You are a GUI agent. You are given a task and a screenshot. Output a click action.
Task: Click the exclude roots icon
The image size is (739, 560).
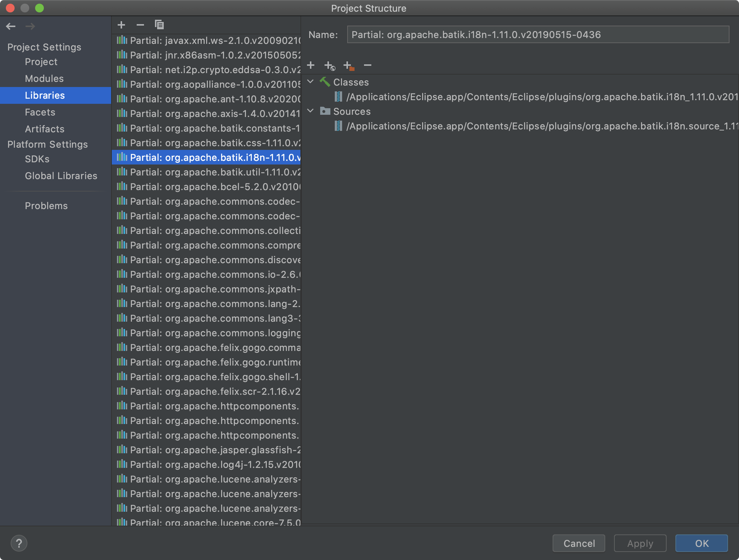(349, 66)
